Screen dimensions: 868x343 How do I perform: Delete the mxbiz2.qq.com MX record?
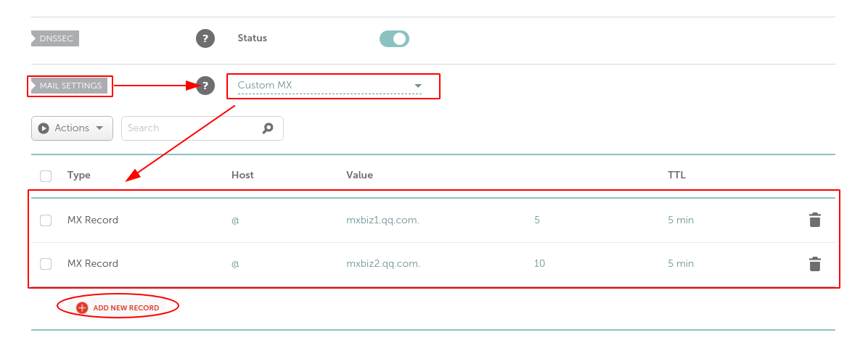[814, 264]
